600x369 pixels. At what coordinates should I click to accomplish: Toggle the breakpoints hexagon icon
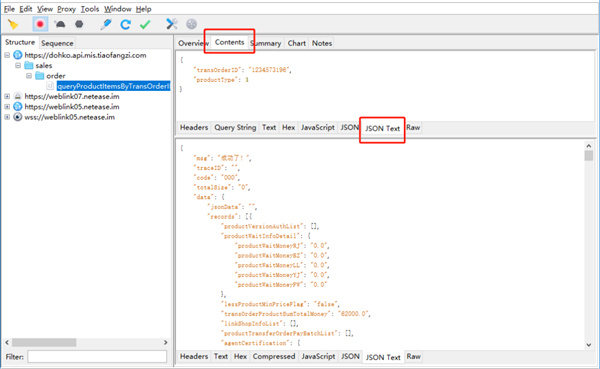[x=79, y=24]
